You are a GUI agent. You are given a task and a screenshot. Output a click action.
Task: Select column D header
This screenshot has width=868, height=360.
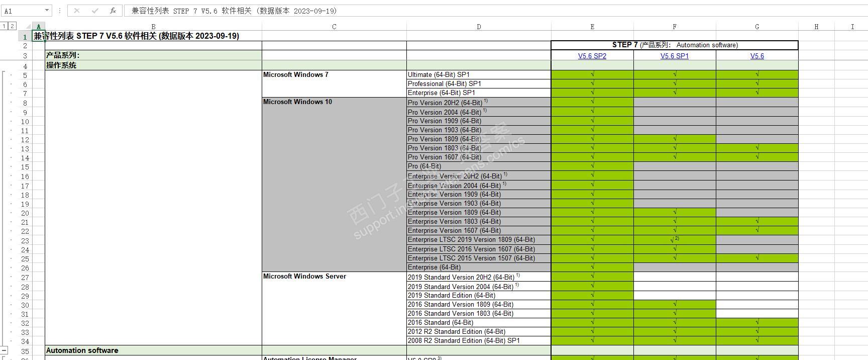[479, 27]
